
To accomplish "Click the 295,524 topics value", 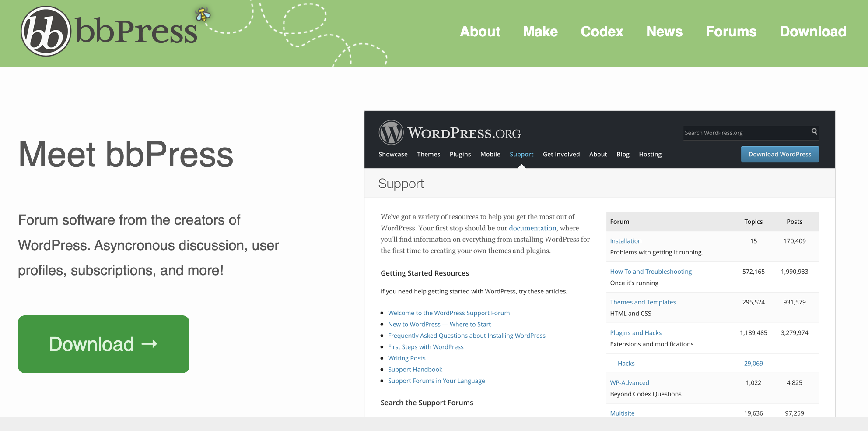I will (x=753, y=302).
